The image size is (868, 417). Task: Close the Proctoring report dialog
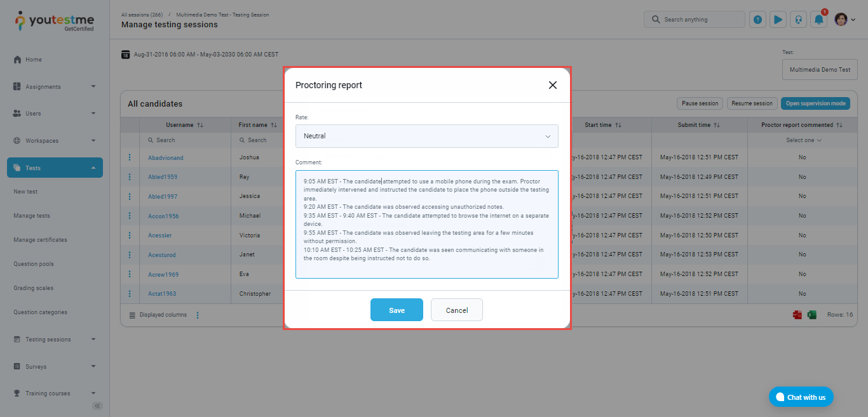point(552,85)
